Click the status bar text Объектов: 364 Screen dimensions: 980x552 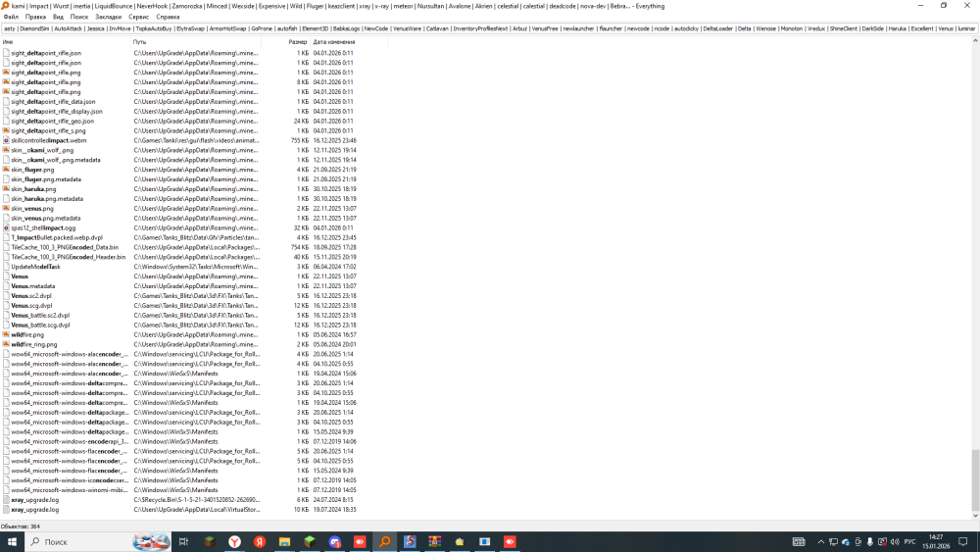coord(20,527)
